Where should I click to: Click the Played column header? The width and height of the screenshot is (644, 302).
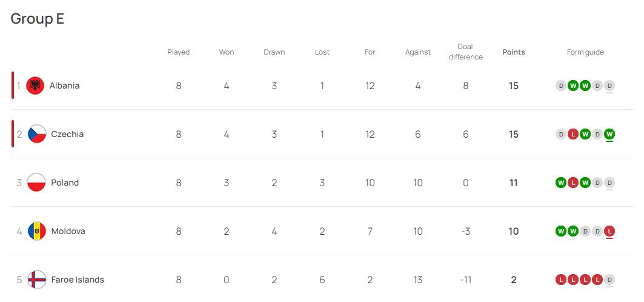tap(179, 52)
